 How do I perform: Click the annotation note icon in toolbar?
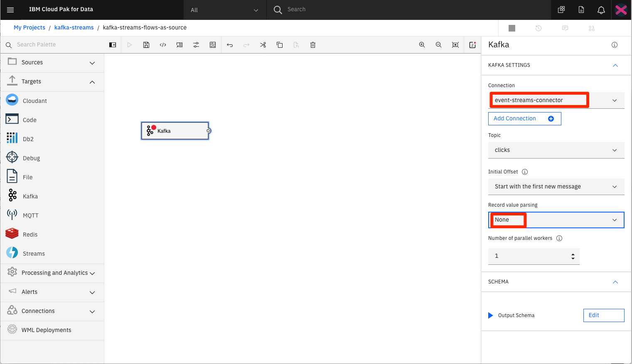(180, 45)
